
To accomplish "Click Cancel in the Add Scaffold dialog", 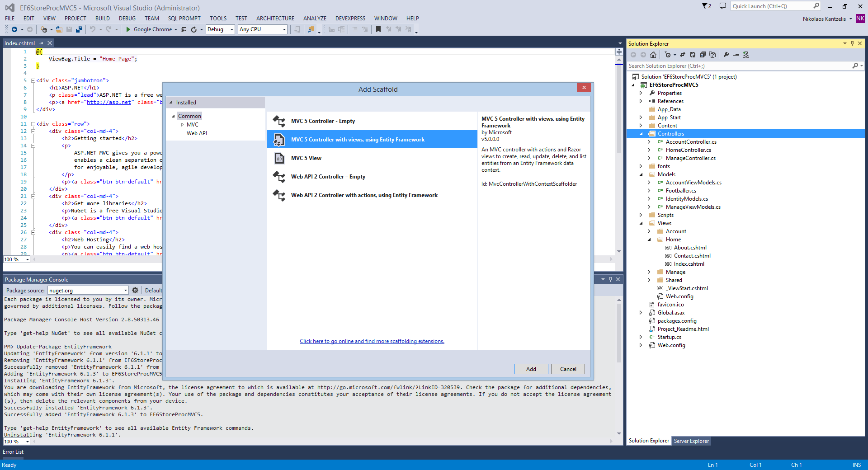I will click(x=568, y=369).
